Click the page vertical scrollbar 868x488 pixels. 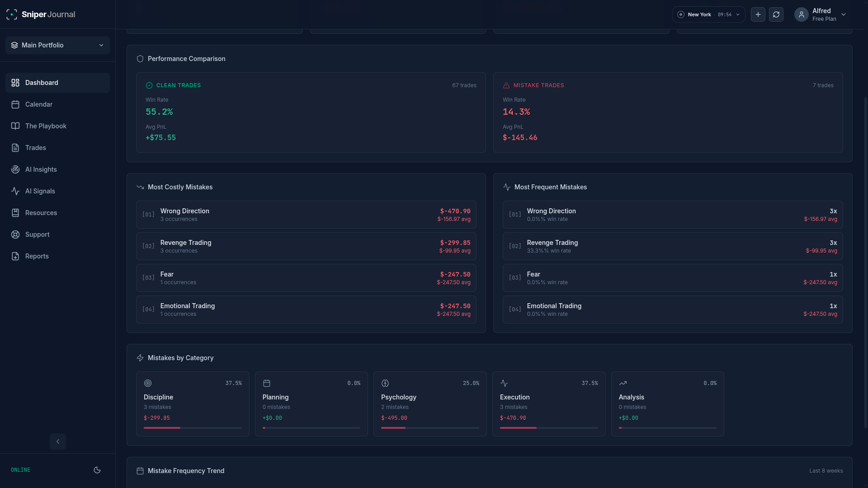[866, 262]
